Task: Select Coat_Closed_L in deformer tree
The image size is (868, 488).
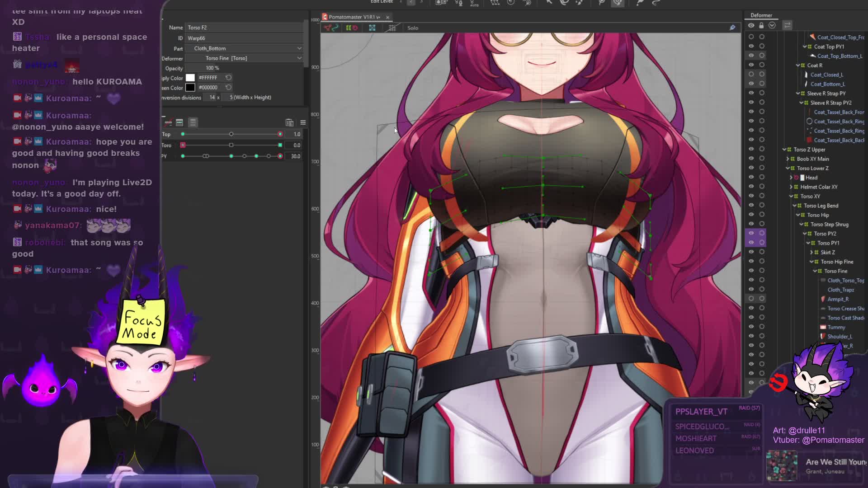Action: 827,75
